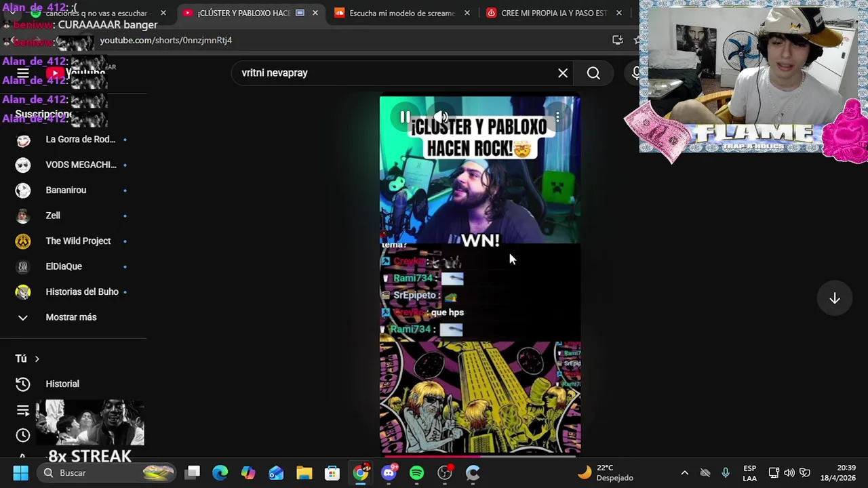Switch to Spotify in the taskbar

tap(416, 473)
